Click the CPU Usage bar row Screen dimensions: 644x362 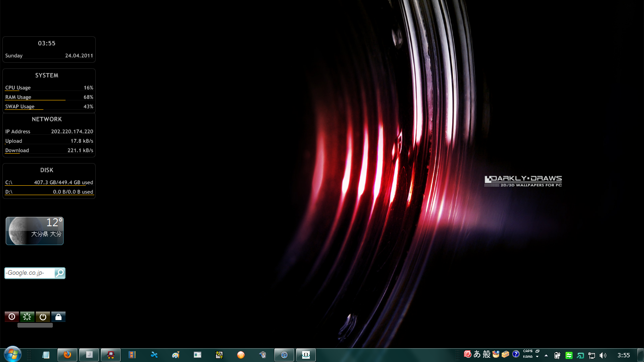49,88
